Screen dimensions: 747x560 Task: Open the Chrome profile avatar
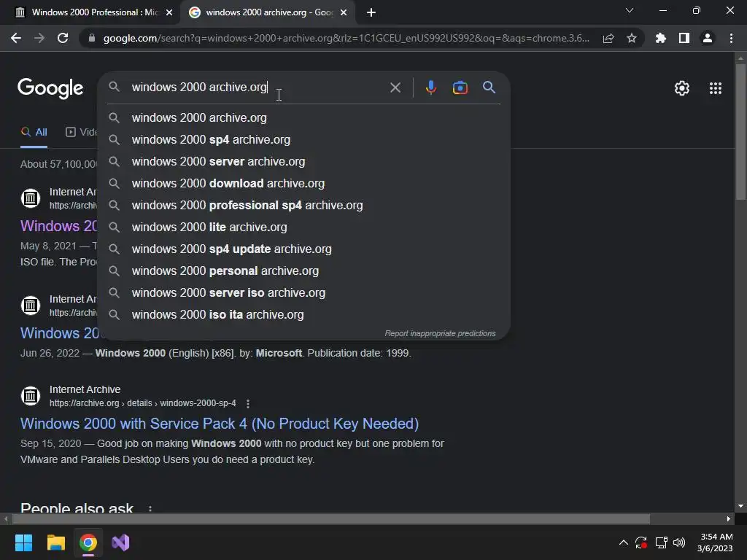[708, 38]
